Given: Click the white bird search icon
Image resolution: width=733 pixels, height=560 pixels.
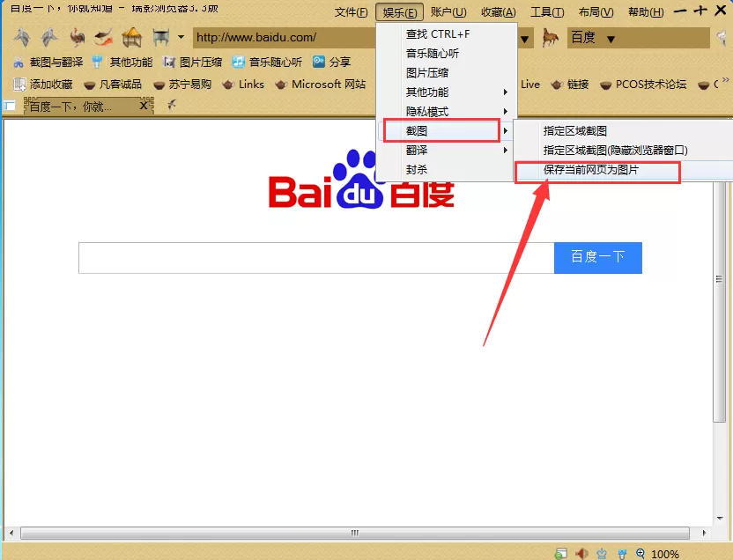Looking at the screenshot, I should tap(722, 37).
